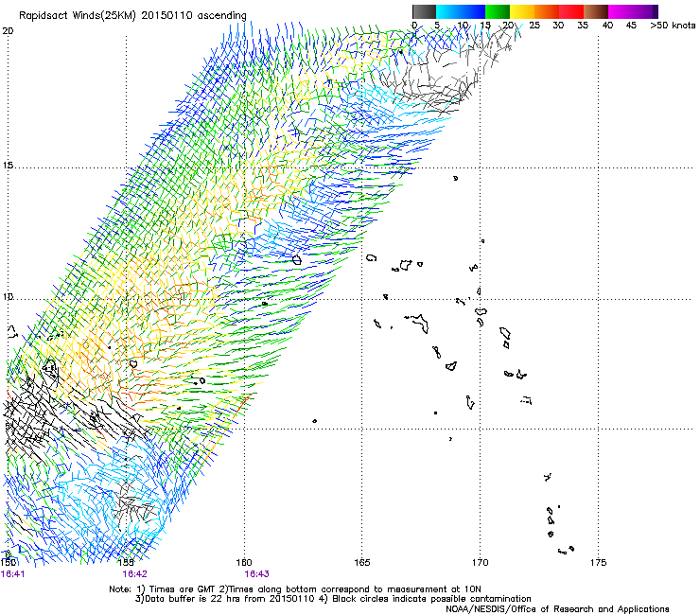Click the longitude label '175'
The height and width of the screenshot is (615, 700).
click(x=598, y=562)
